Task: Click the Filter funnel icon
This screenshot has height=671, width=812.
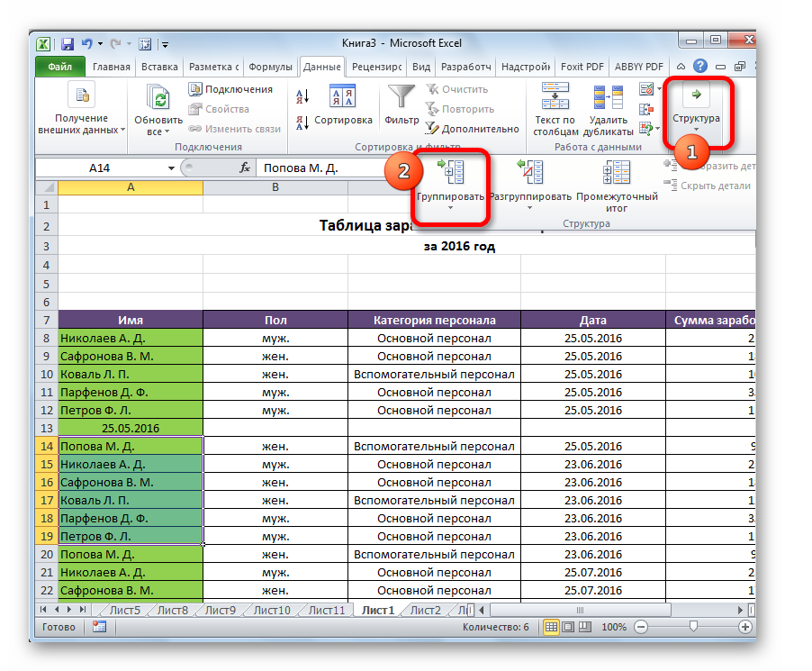Action: click(401, 97)
